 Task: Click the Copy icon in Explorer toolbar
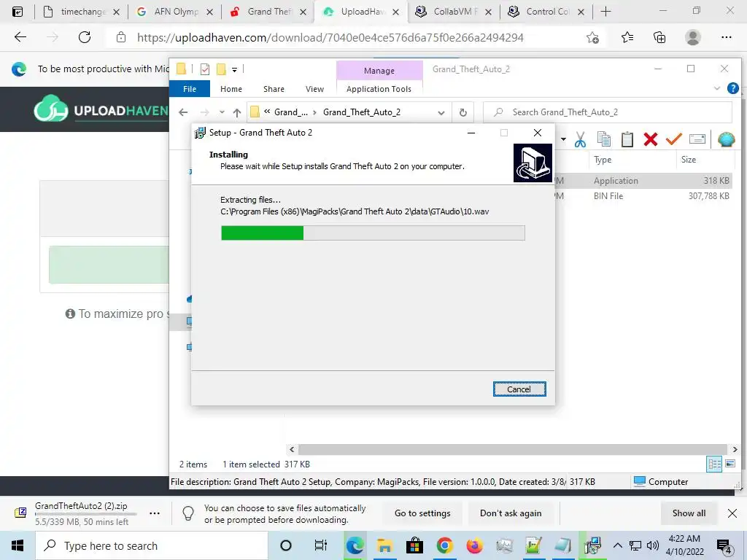click(603, 139)
